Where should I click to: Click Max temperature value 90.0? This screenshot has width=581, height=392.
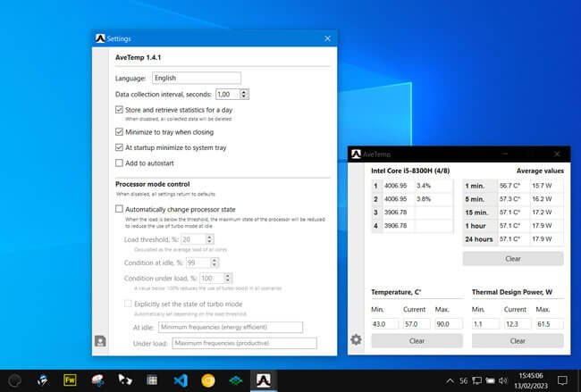(449, 324)
